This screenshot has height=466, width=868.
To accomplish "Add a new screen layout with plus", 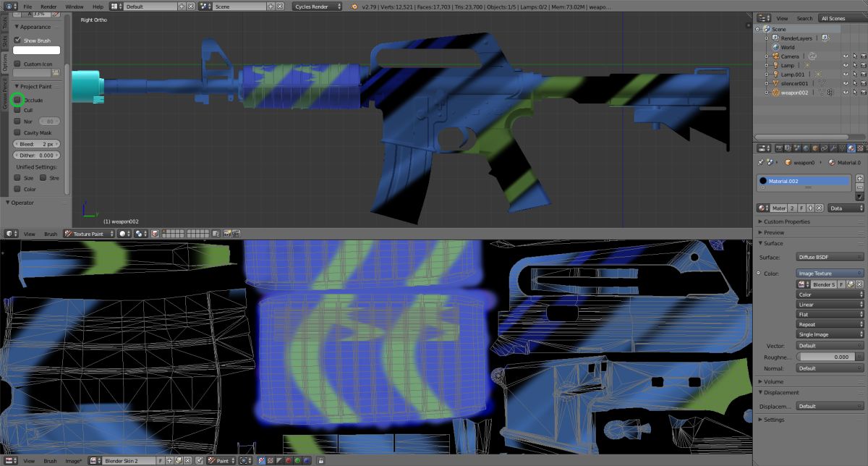I will coord(182,6).
